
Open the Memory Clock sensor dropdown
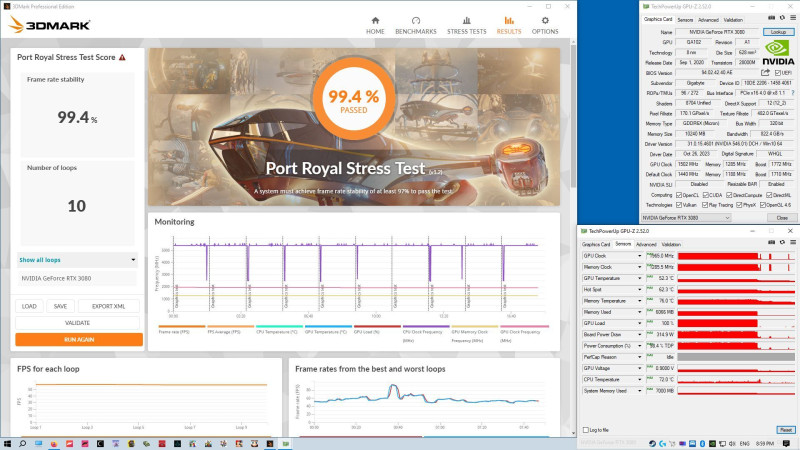[x=639, y=267]
